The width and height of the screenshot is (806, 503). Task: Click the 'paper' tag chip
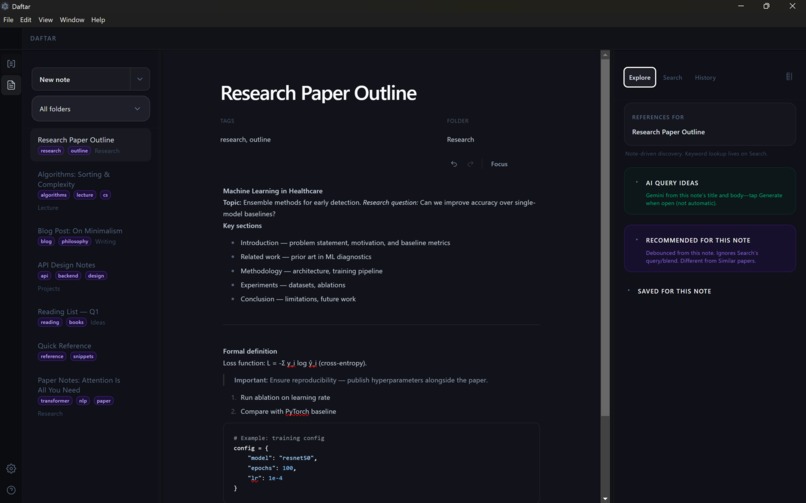pyautogui.click(x=103, y=401)
